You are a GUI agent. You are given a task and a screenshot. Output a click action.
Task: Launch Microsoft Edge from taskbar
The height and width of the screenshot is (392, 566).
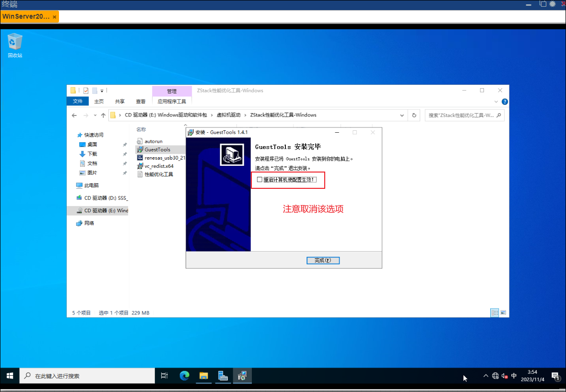(185, 376)
